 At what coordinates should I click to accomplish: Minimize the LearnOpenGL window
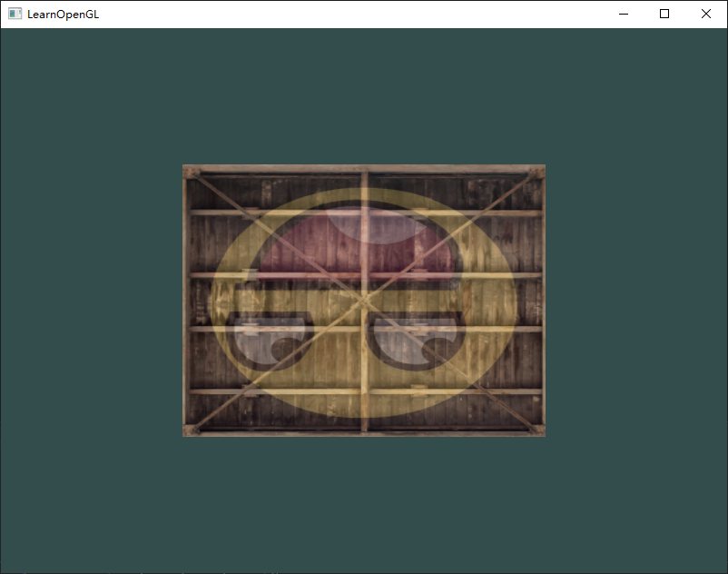624,14
